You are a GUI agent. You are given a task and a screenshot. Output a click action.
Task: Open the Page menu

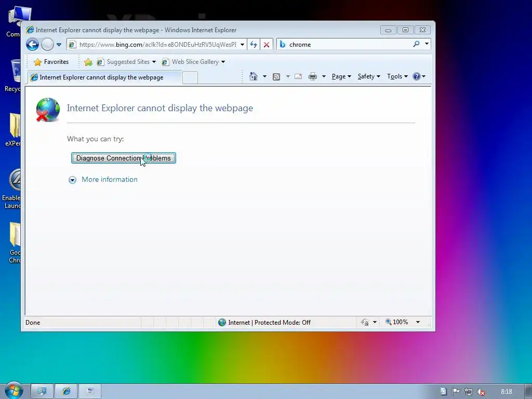(x=341, y=76)
